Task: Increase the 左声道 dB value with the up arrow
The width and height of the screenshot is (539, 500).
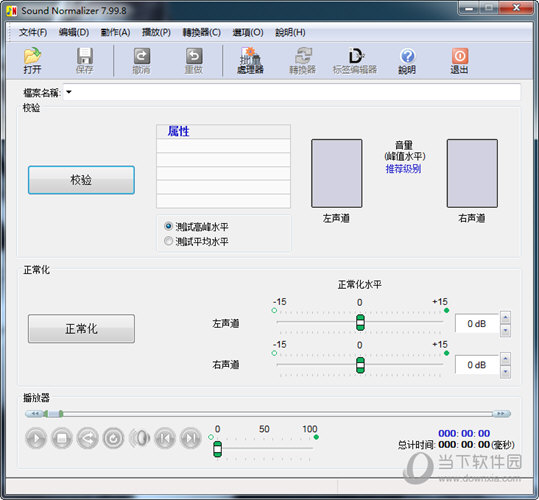Action: pyautogui.click(x=505, y=318)
